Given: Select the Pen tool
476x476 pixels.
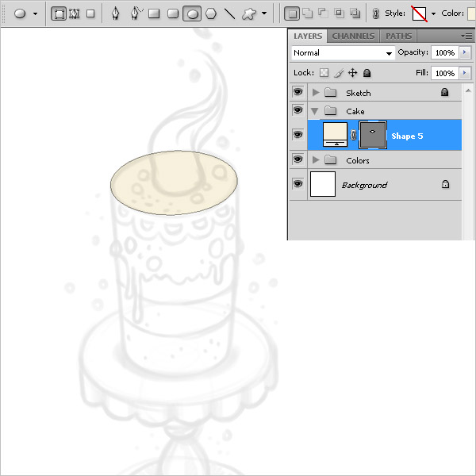Looking at the screenshot, I should [x=115, y=13].
